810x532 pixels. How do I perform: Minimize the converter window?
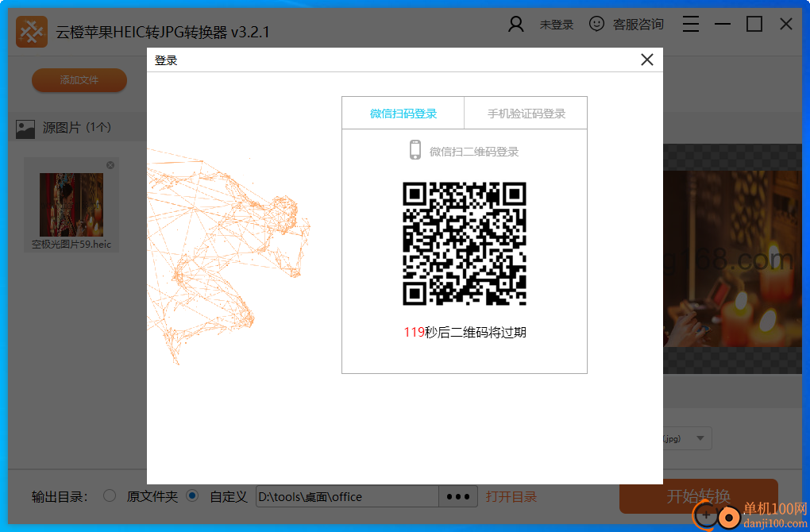pyautogui.click(x=722, y=24)
